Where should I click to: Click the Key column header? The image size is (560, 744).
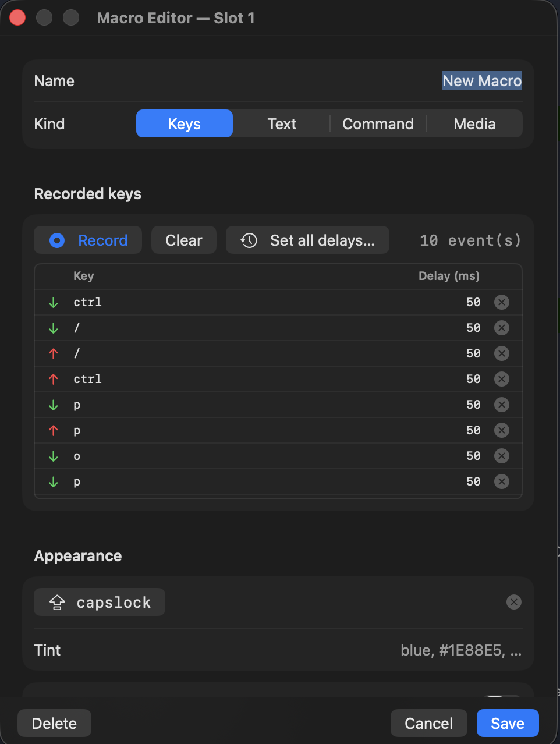tap(83, 276)
